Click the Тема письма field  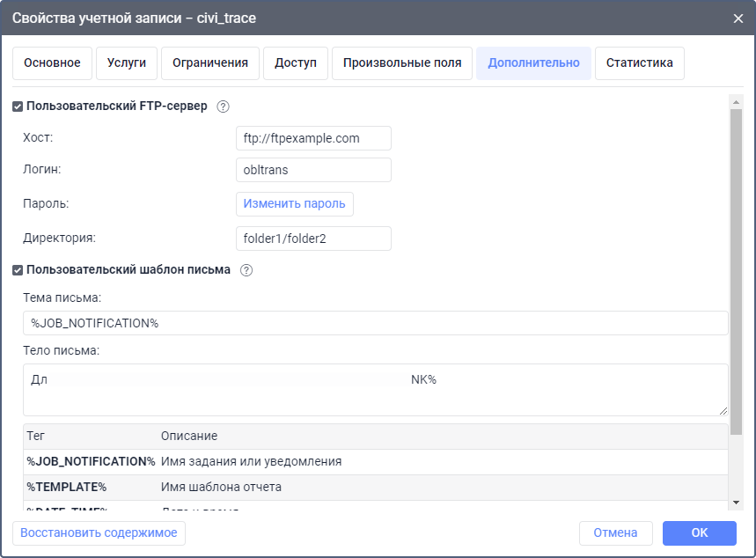coord(376,323)
